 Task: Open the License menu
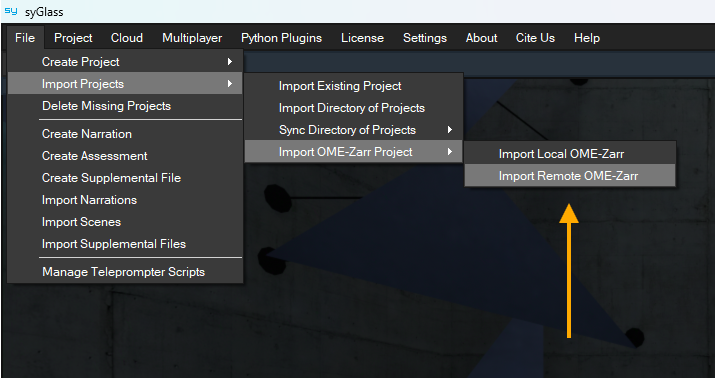point(363,38)
